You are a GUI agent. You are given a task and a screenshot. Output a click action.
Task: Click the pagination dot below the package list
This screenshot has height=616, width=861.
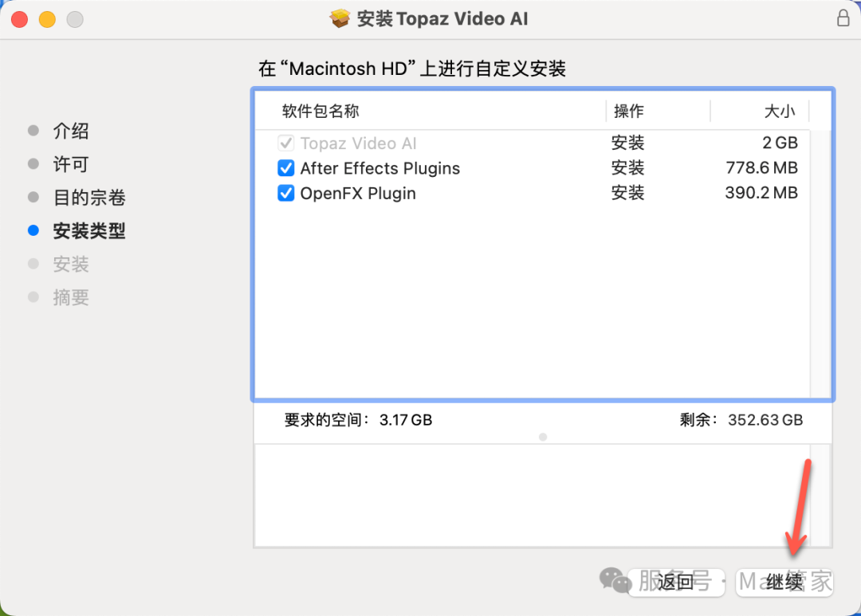click(x=543, y=437)
